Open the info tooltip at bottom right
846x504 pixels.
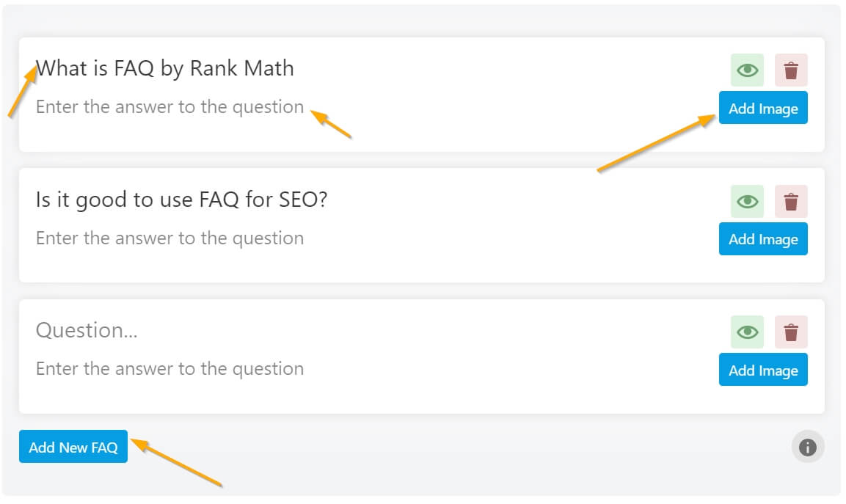pos(807,446)
